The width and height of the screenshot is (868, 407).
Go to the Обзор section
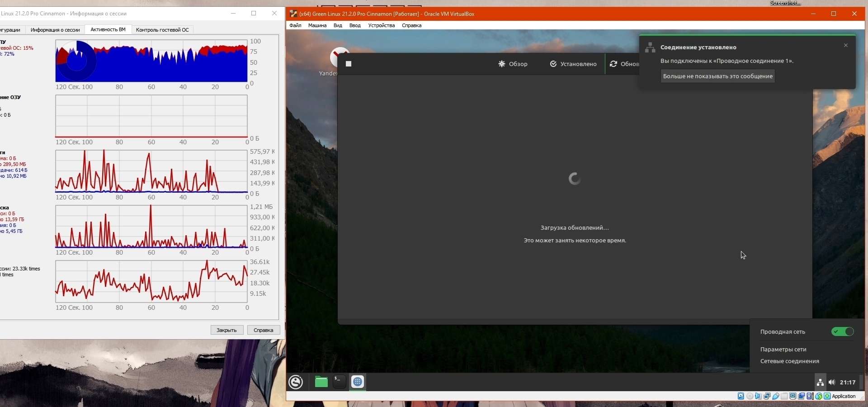pos(513,64)
